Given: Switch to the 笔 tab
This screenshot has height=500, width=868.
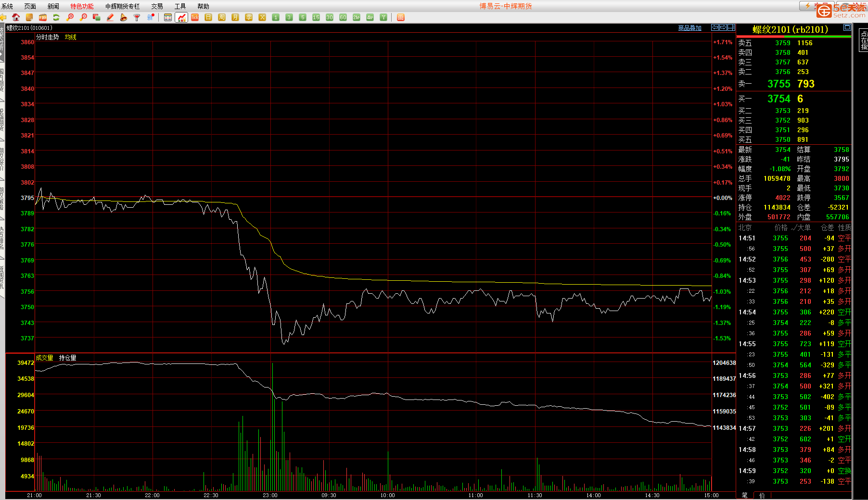Looking at the screenshot, I should (x=745, y=495).
